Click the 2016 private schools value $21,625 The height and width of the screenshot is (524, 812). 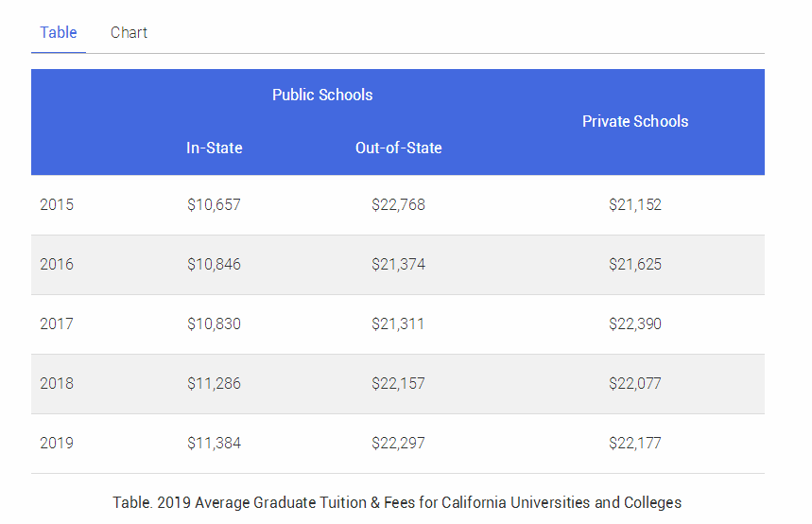(x=635, y=264)
